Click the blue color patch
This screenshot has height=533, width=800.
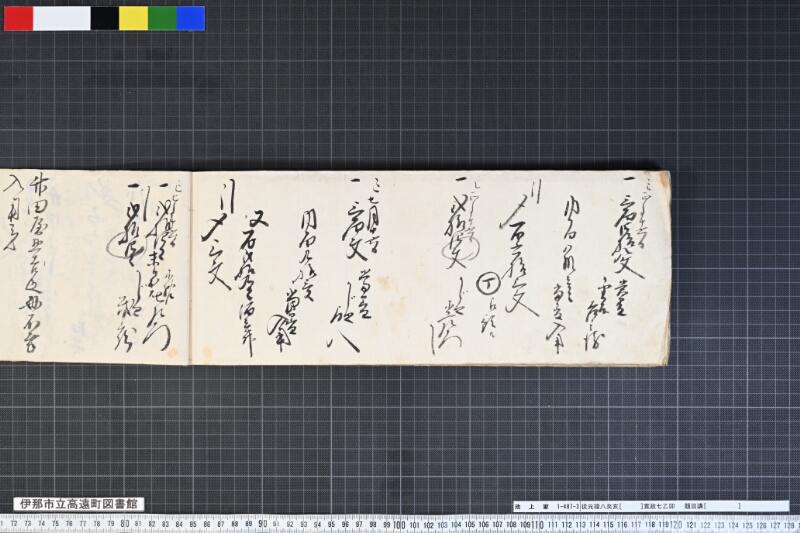(x=191, y=18)
